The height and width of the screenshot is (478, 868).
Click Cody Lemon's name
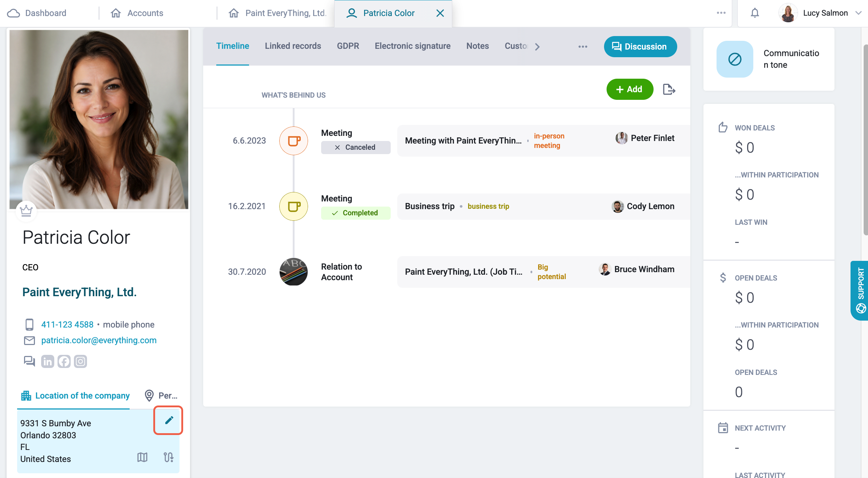(x=651, y=206)
